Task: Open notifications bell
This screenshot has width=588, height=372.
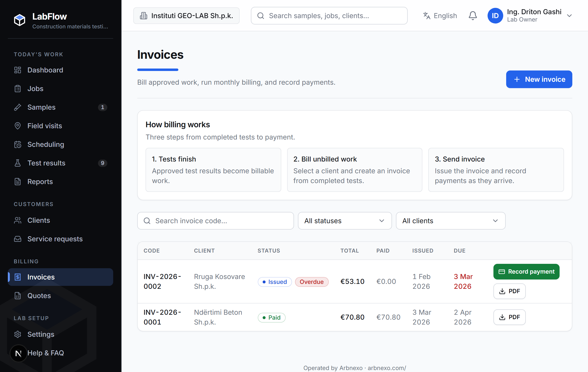Action: (473, 16)
